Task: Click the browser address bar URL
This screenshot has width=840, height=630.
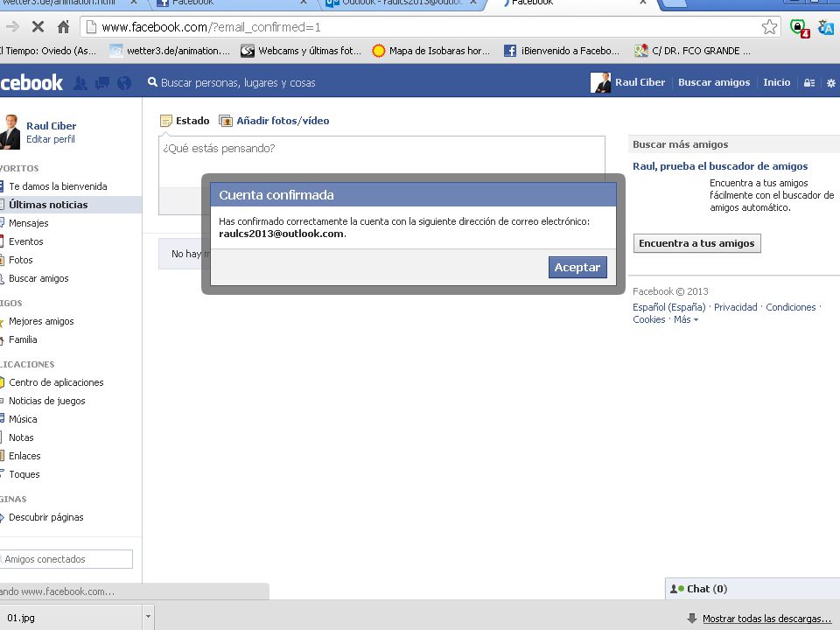Action: pyautogui.click(x=211, y=27)
